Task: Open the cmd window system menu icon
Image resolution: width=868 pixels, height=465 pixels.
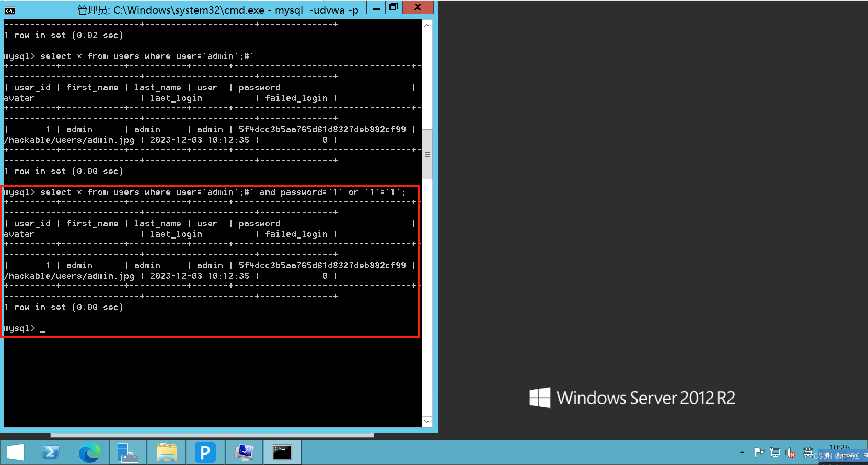Action: (9, 9)
